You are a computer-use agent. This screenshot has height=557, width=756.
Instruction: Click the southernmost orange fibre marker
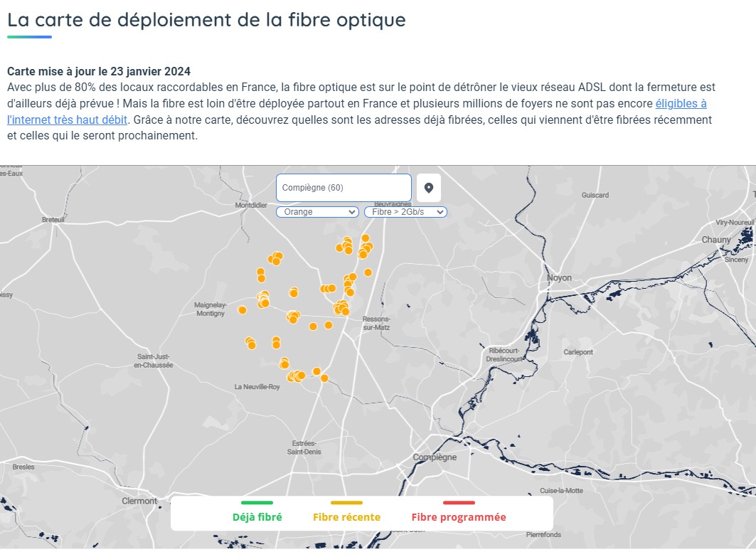324,378
